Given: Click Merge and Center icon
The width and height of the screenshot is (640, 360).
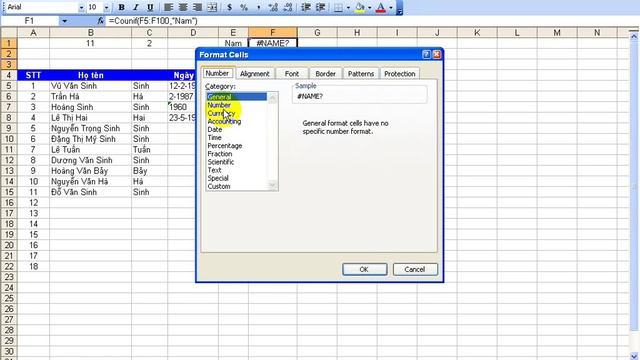Looking at the screenshot, I should [x=212, y=7].
